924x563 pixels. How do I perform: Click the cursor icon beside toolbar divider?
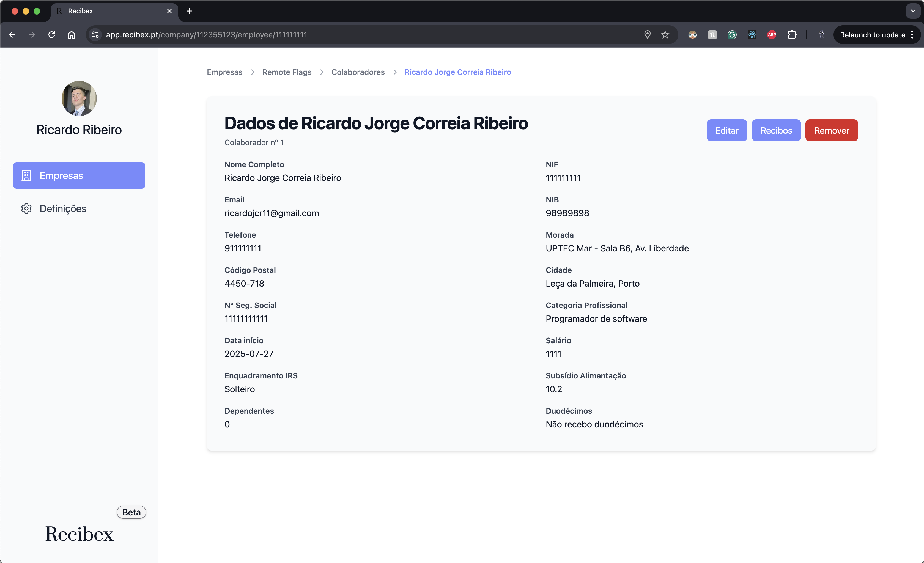tap(821, 35)
